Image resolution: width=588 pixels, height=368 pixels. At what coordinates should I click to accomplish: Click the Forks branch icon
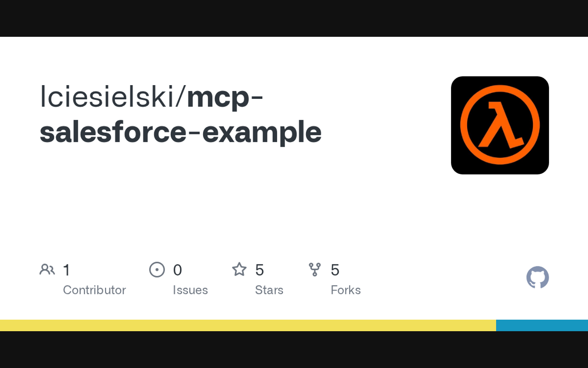315,270
